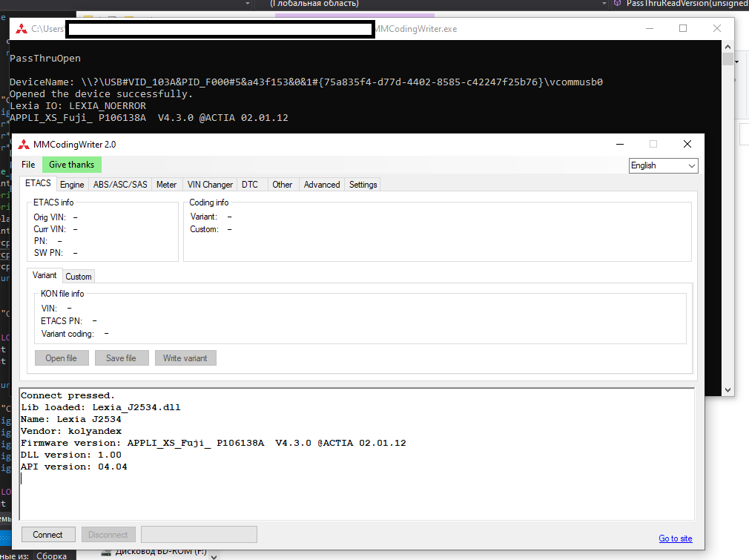Click 'Opened the device successfully.' in console
Viewport: 749px width, 560px height.
(102, 94)
